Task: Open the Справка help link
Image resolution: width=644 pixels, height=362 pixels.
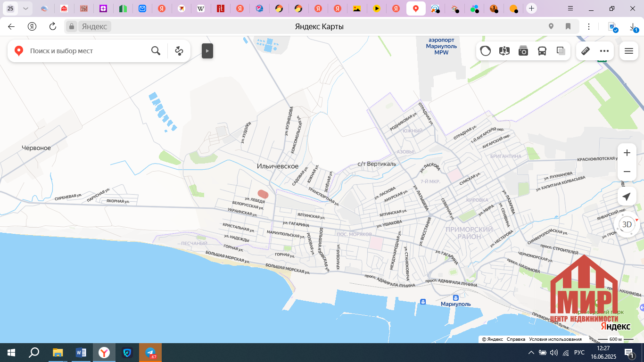Action: pos(516,339)
